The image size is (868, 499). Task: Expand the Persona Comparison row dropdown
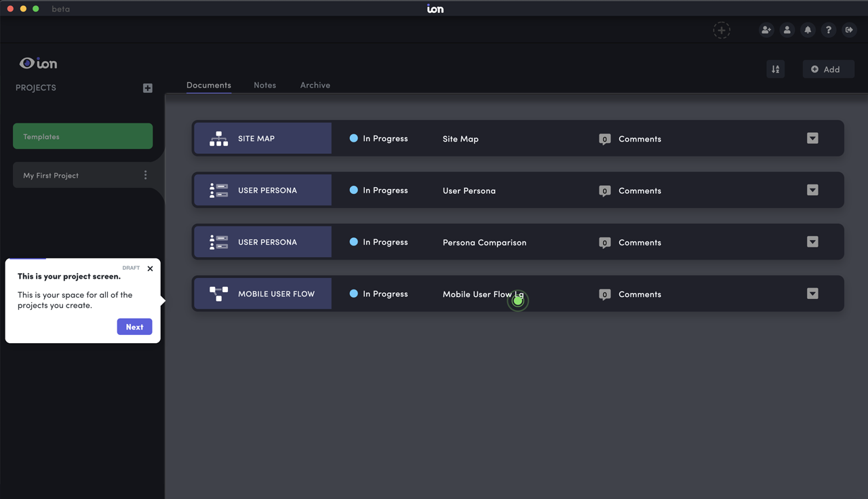[812, 242]
